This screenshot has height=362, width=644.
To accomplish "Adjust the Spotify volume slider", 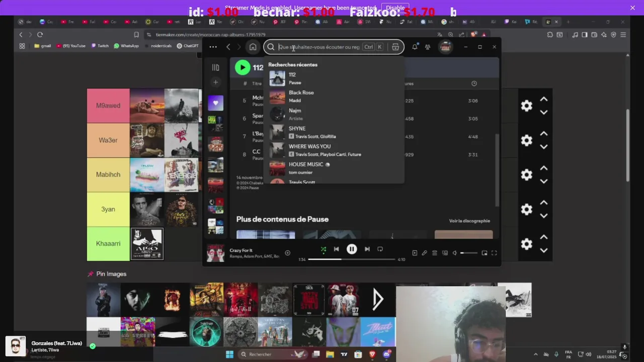I will [x=469, y=253].
